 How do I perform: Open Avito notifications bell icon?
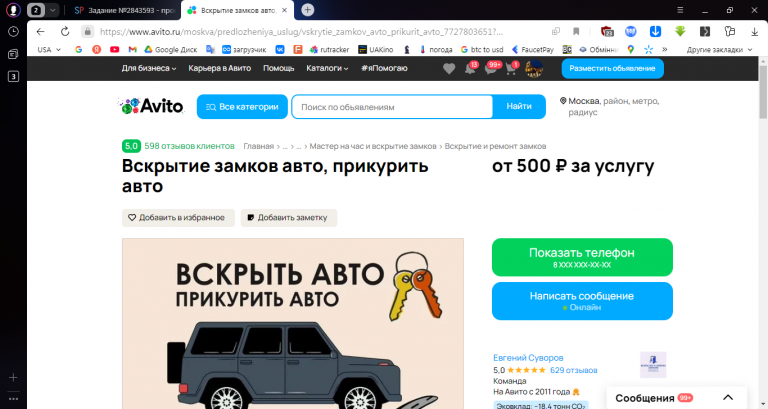[470, 69]
